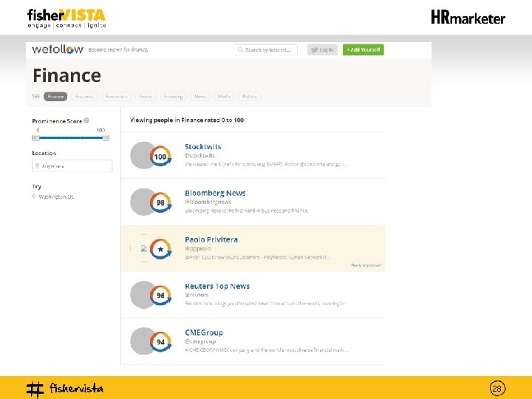The image size is (532, 399).
Task: Select the Finance category pill
Action: pyautogui.click(x=55, y=96)
